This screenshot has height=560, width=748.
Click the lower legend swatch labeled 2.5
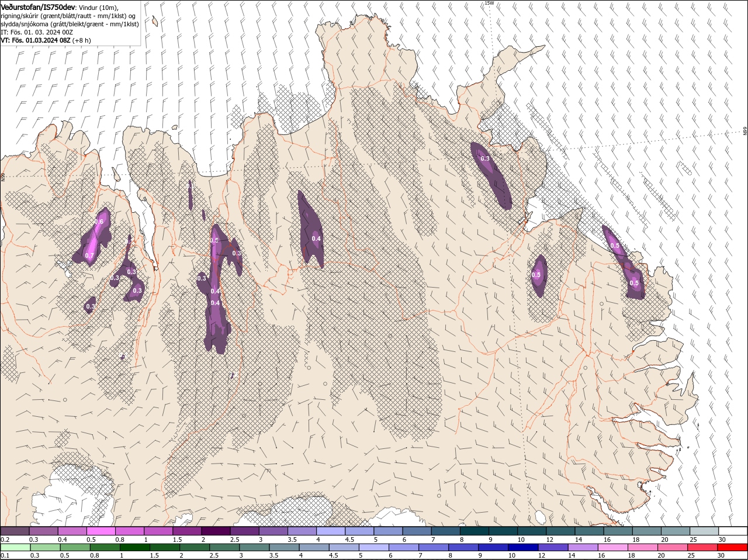pyautogui.click(x=225, y=547)
